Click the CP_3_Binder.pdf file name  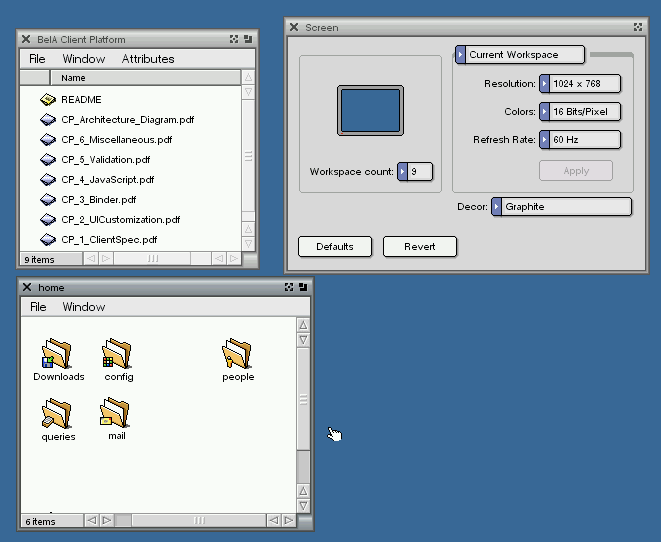pos(99,200)
